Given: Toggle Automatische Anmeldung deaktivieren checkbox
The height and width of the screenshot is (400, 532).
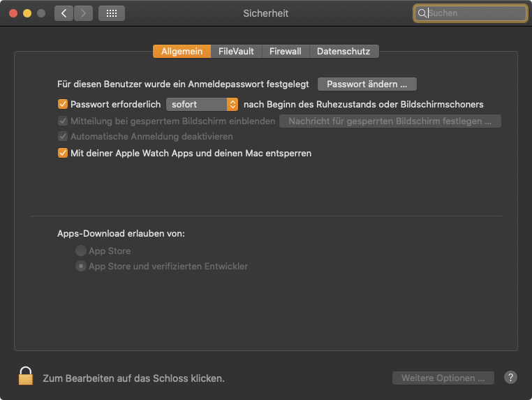Looking at the screenshot, I should coord(62,137).
